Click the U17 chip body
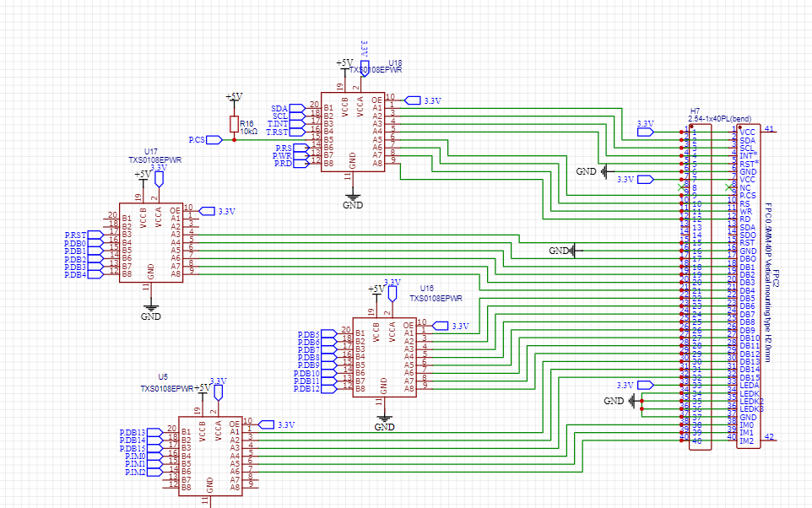 click(151, 243)
